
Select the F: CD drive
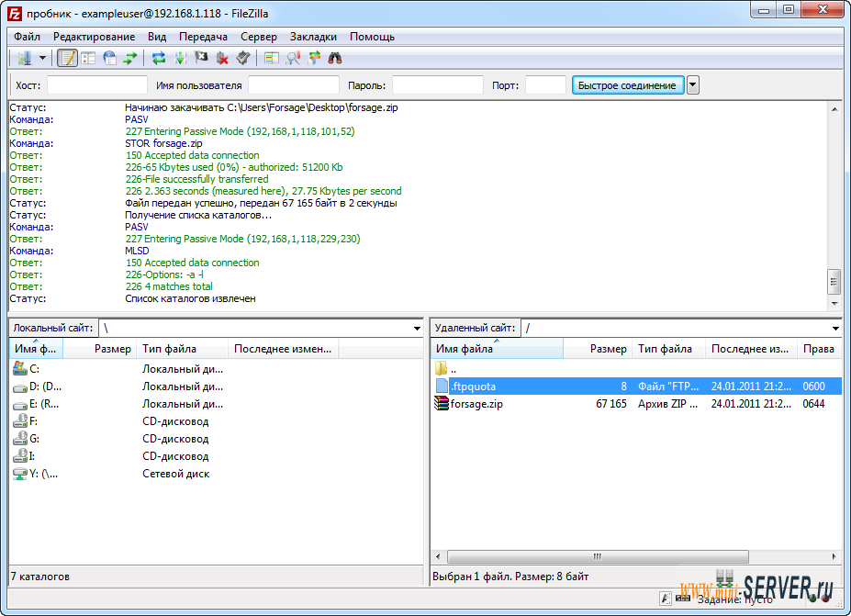tap(216, 421)
